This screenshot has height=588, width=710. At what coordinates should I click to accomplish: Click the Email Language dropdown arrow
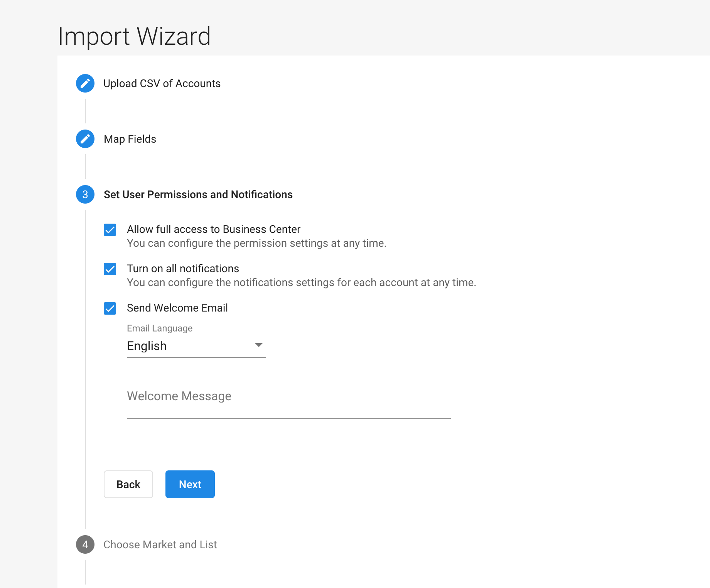tap(259, 345)
